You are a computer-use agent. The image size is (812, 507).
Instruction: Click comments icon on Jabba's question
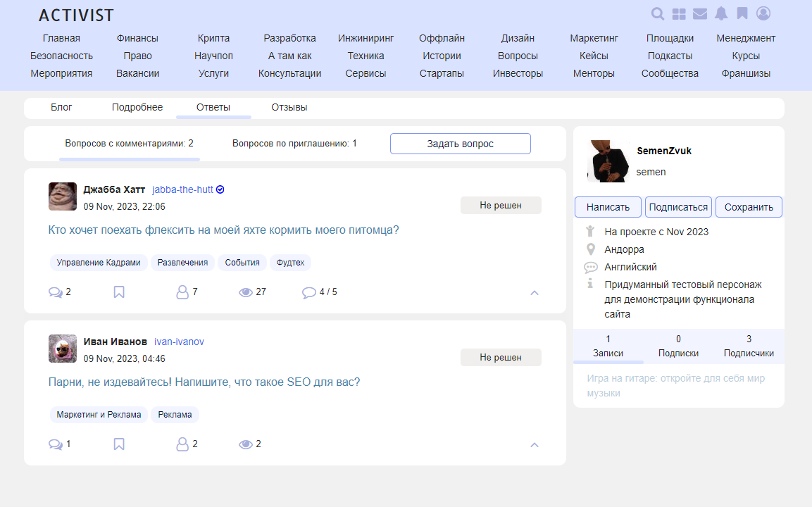tap(56, 292)
